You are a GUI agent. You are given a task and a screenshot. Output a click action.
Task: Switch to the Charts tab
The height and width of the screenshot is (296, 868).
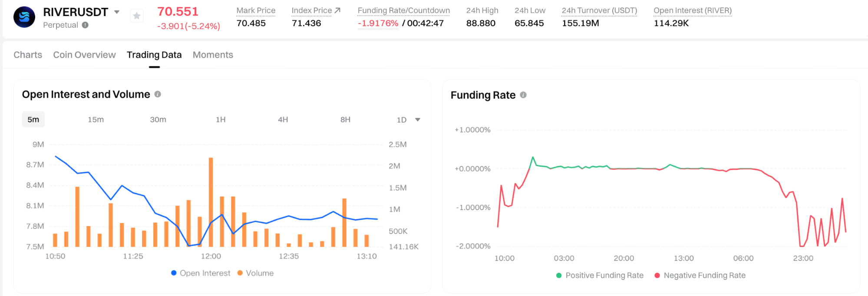tap(28, 55)
